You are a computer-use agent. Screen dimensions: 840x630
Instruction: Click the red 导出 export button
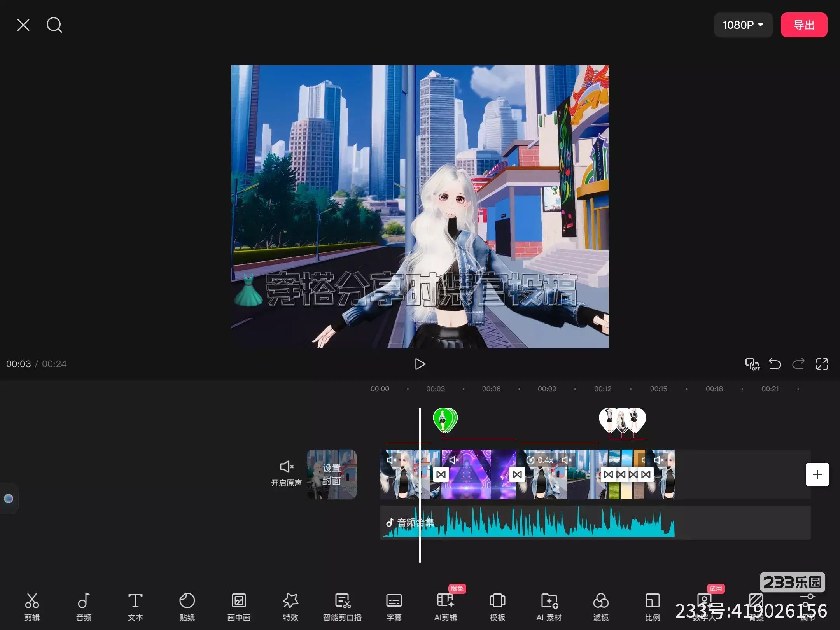point(804,25)
